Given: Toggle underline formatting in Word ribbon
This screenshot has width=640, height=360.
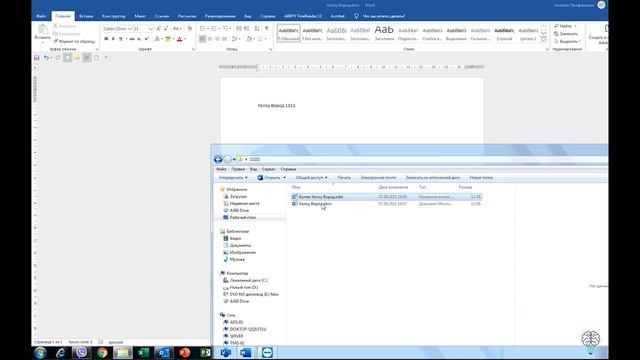Looking at the screenshot, I should pyautogui.click(x=120, y=39).
